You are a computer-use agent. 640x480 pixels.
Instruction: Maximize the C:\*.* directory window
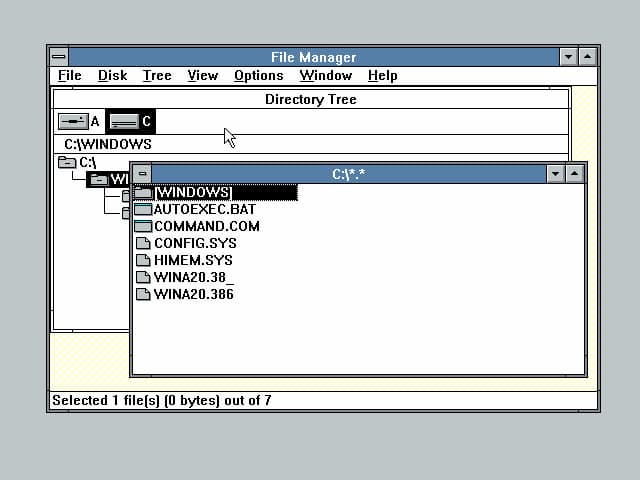(x=574, y=174)
